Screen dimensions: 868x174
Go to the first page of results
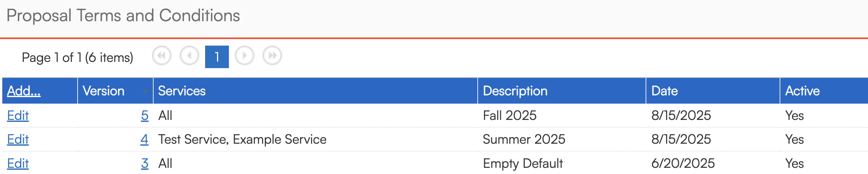(162, 56)
